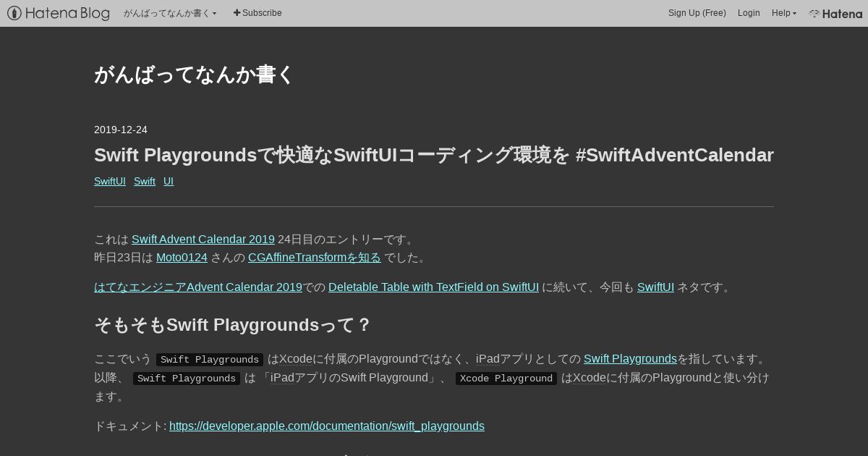Open the がんばってなんか書く blog dropdown

pyautogui.click(x=170, y=13)
